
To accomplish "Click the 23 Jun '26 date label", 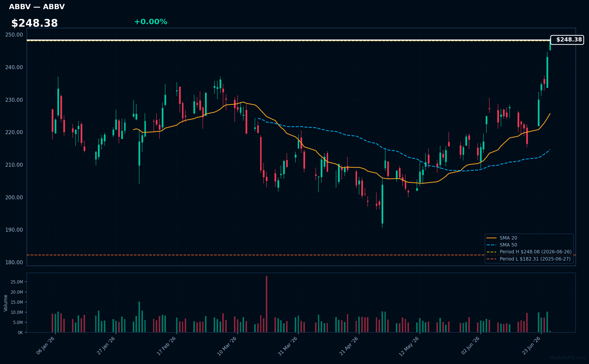I will click(531, 346).
